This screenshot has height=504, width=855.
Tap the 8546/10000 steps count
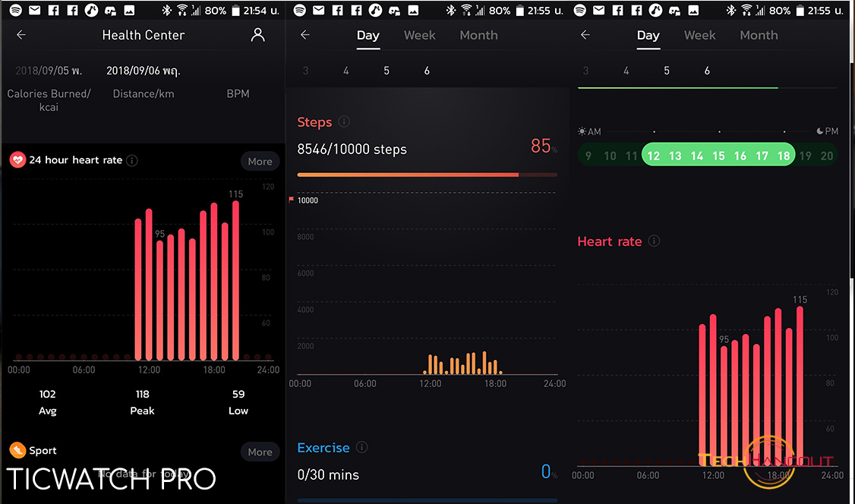click(352, 150)
